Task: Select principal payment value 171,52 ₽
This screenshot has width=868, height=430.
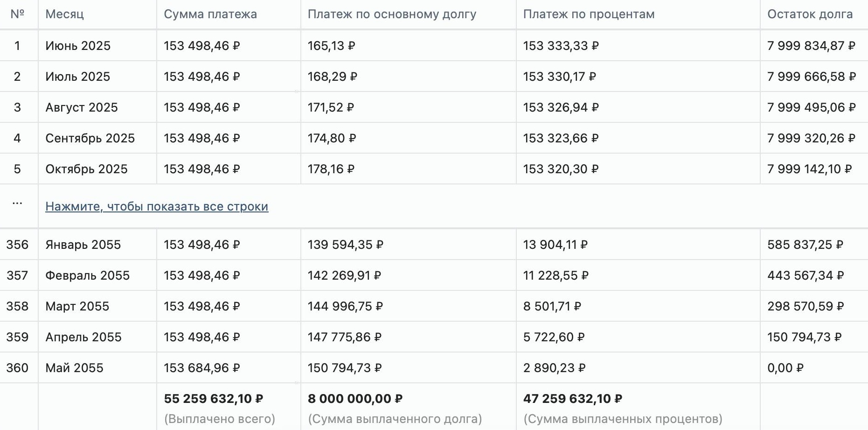Action: 331,107
